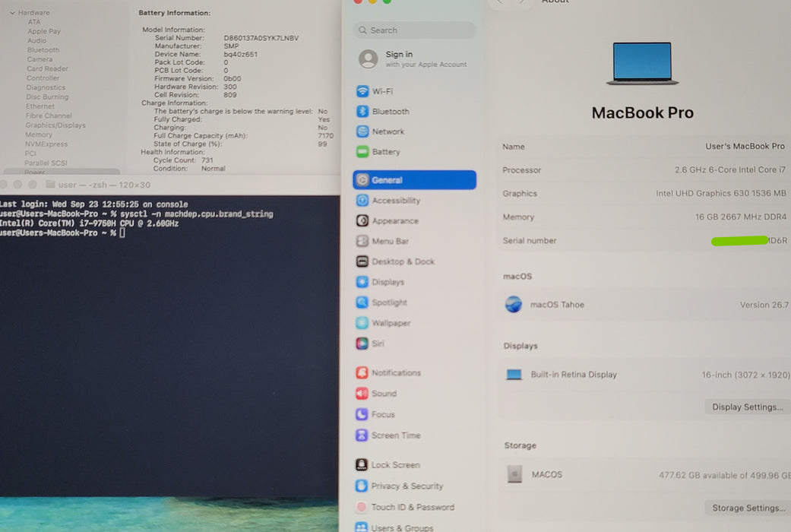The height and width of the screenshot is (532, 791).
Task: Open the Spotlight icon
Action: pos(362,302)
